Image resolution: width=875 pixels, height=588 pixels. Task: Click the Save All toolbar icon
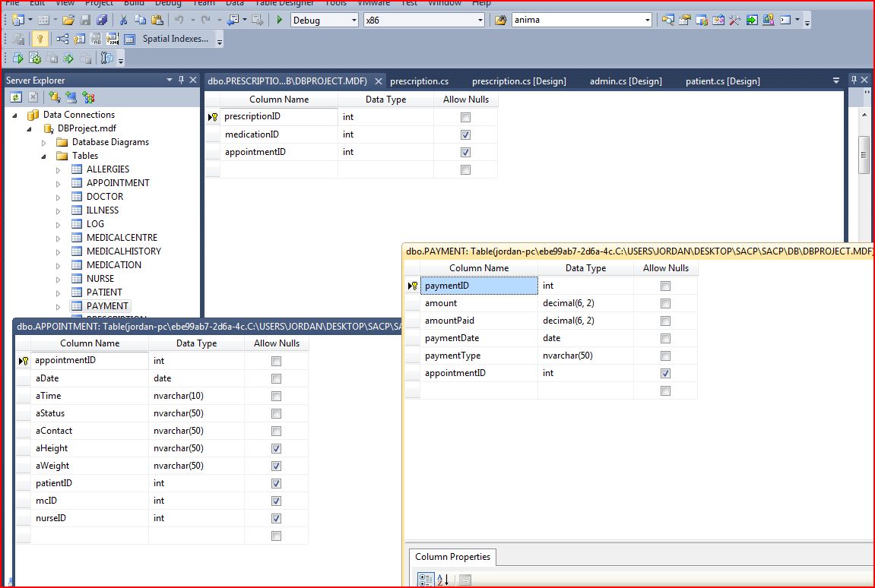(x=101, y=21)
